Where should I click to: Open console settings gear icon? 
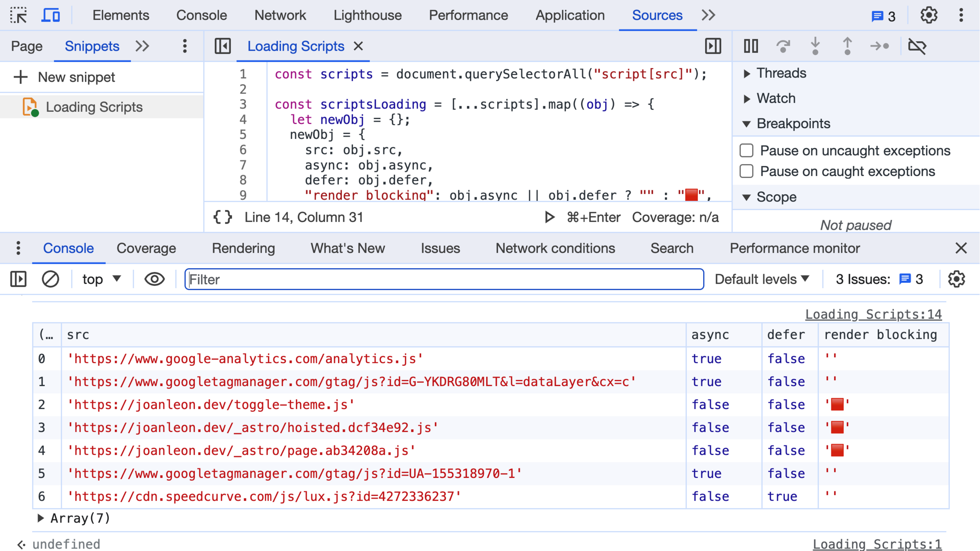point(956,280)
